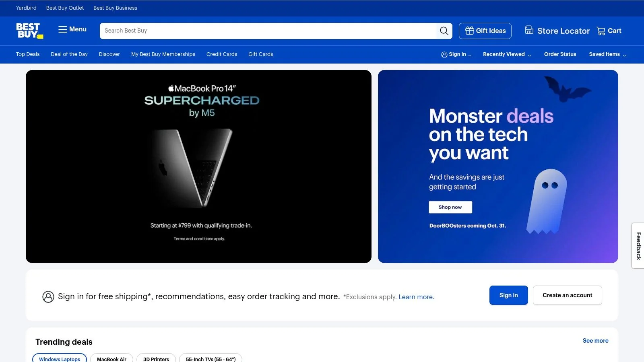Screen dimensions: 644x362
Task: Click the Cart text label
Action: pos(615,31)
